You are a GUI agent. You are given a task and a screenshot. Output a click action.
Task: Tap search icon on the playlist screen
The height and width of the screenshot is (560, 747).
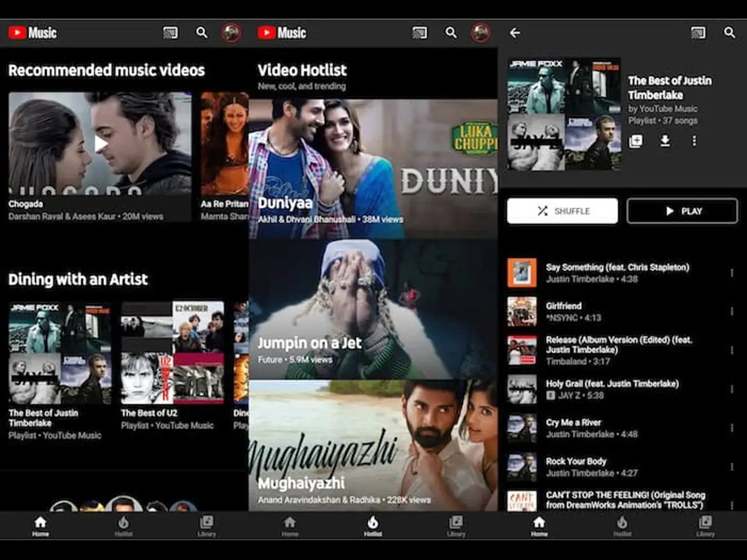point(730,33)
